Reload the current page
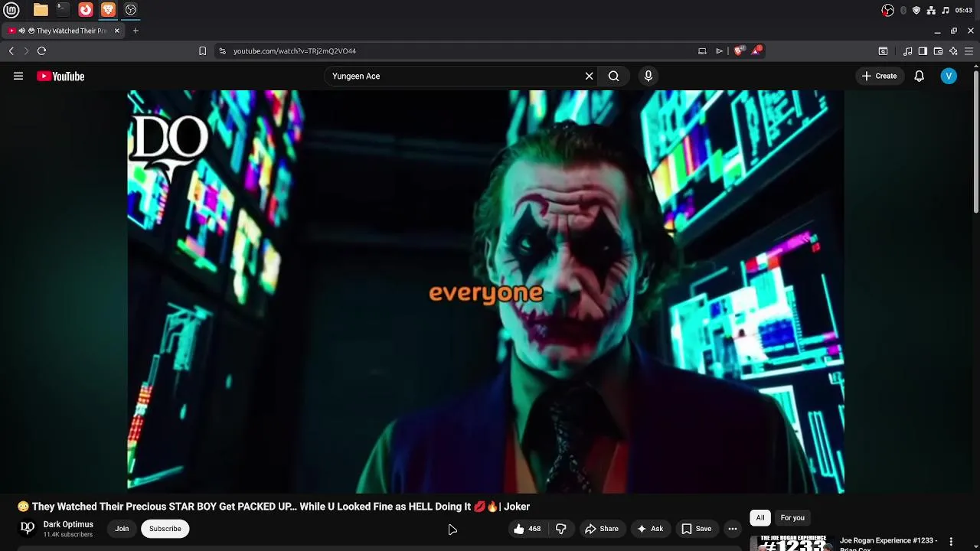The height and width of the screenshot is (551, 980). coord(41,51)
